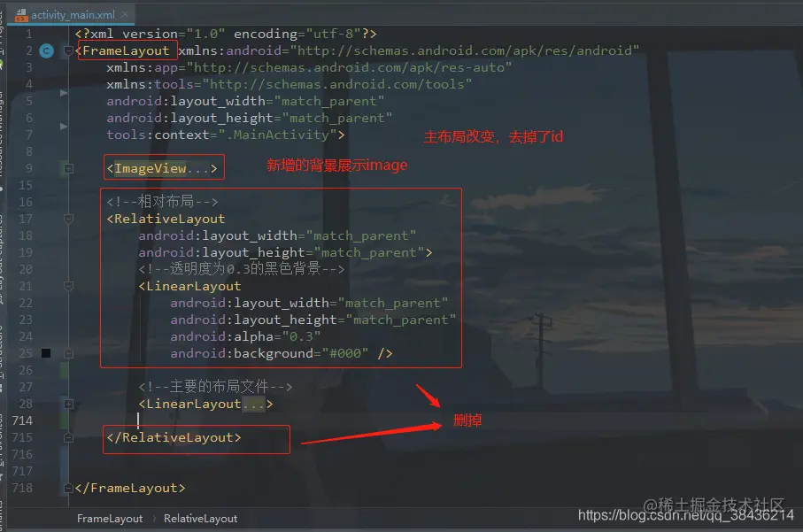Screen dimensions: 803x532
Task: Click the folded ellipsis after LinearLayout on line 28
Action: click(x=253, y=404)
